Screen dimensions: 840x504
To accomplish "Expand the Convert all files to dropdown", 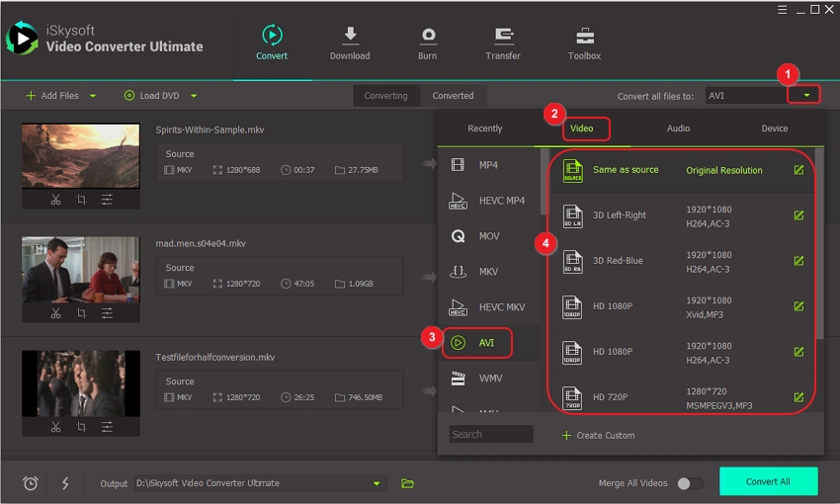I will tap(807, 96).
